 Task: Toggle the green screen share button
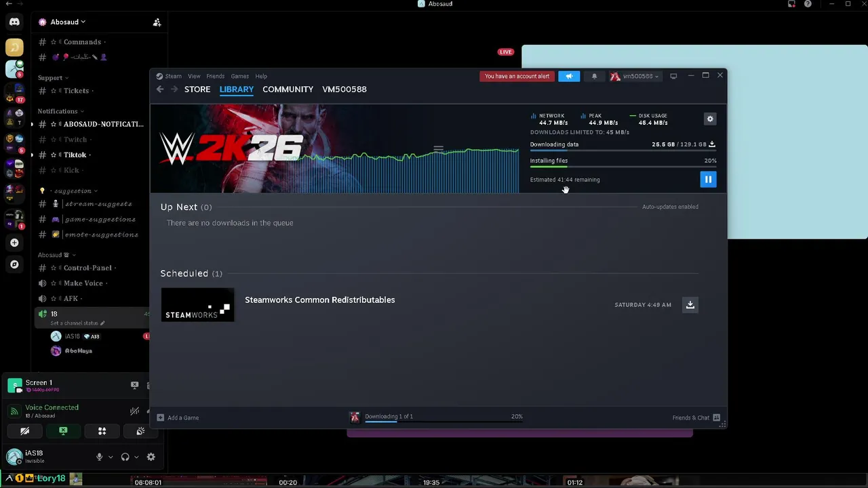tap(63, 431)
